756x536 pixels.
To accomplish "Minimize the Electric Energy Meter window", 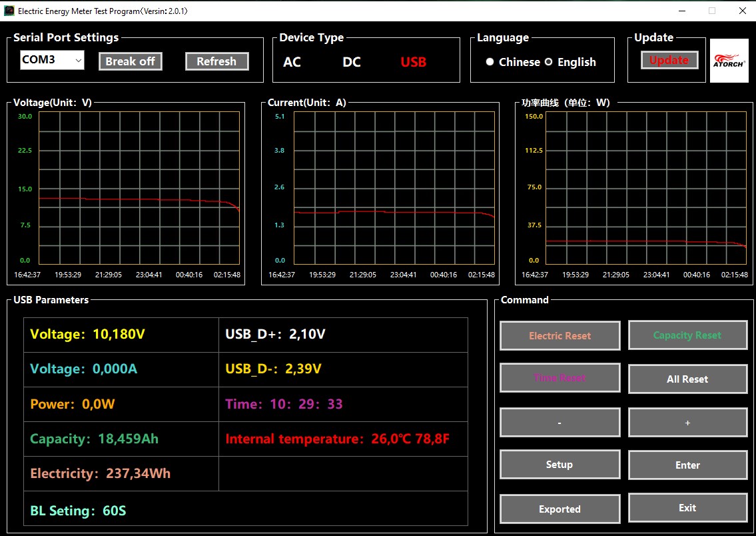I will click(x=682, y=11).
